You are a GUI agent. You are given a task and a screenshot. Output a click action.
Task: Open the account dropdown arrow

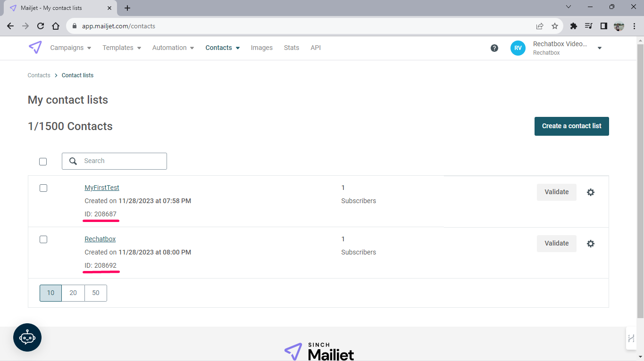[x=600, y=48]
